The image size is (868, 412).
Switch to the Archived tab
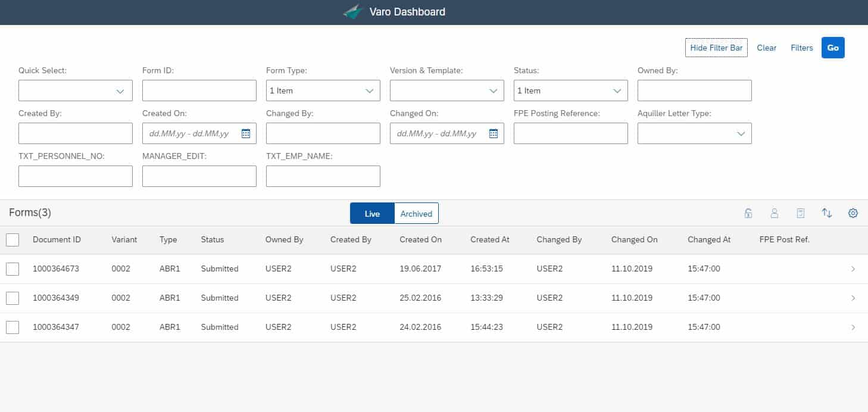416,213
